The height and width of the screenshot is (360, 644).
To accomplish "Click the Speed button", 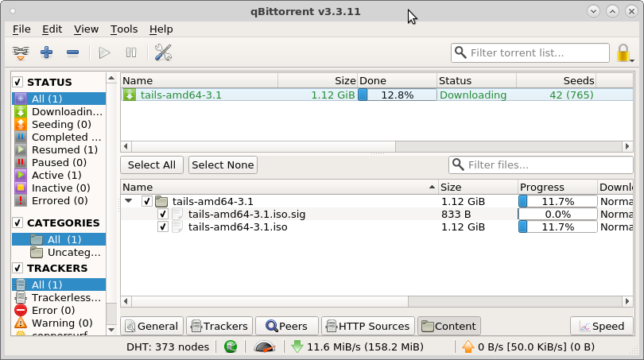I will [601, 326].
